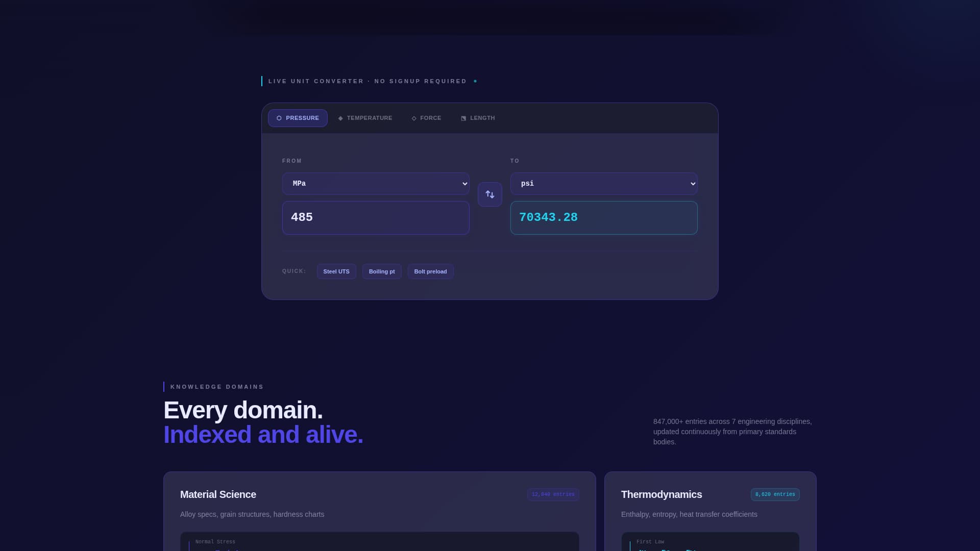Click the outlined diamond icon beside Force

414,118
